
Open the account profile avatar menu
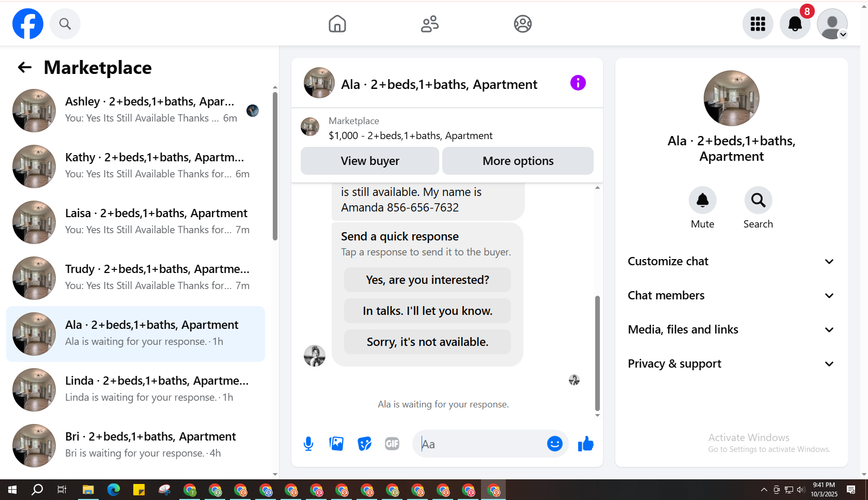832,24
